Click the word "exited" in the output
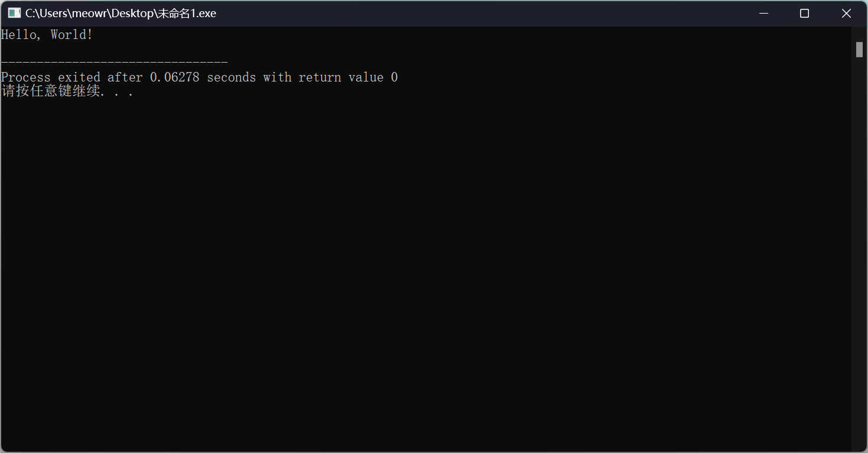Image resolution: width=868 pixels, height=453 pixels. [79, 77]
